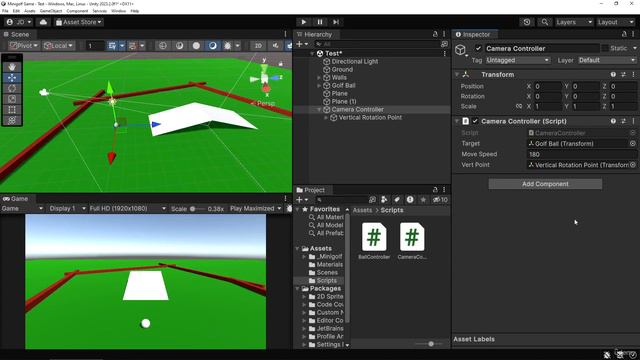Image resolution: width=640 pixels, height=360 pixels.
Task: Click Favorites star icon in Project toolbar
Action: tap(423, 200)
